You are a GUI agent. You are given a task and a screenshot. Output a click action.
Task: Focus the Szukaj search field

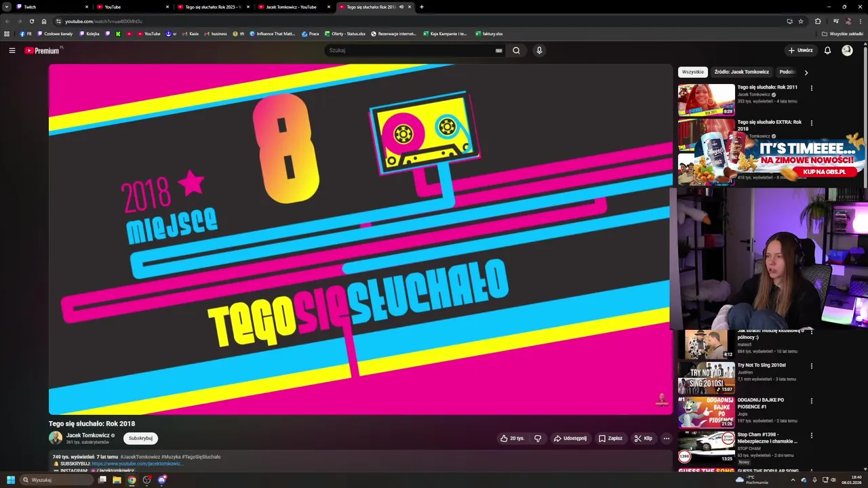410,50
